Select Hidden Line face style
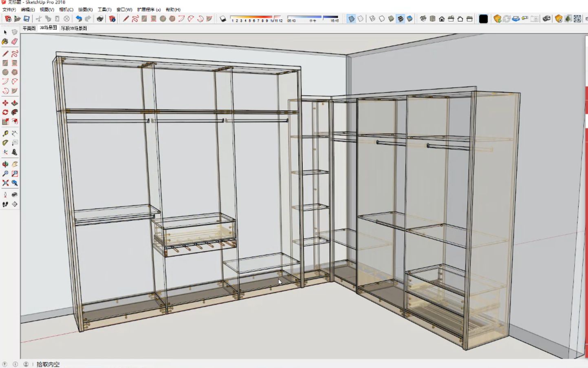Viewport: 588px width, 368px height. (382, 19)
